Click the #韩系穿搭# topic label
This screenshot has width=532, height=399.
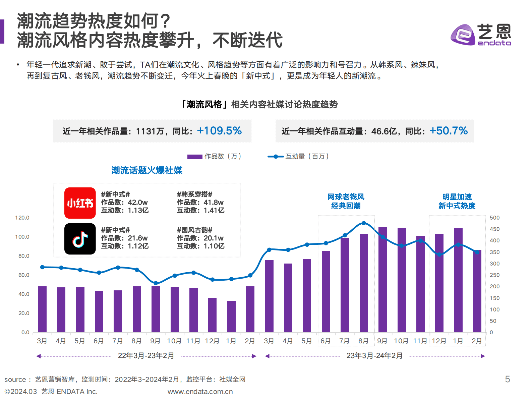tap(195, 194)
